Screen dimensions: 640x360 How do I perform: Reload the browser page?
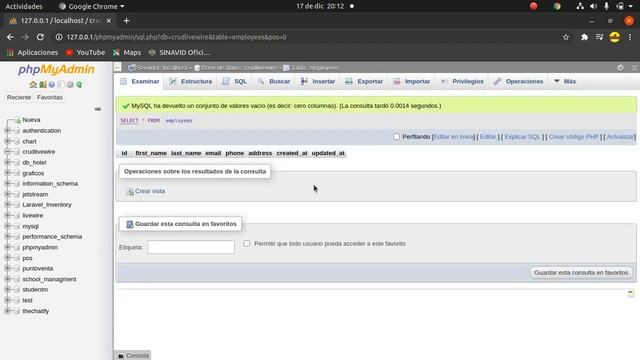[x=40, y=37]
